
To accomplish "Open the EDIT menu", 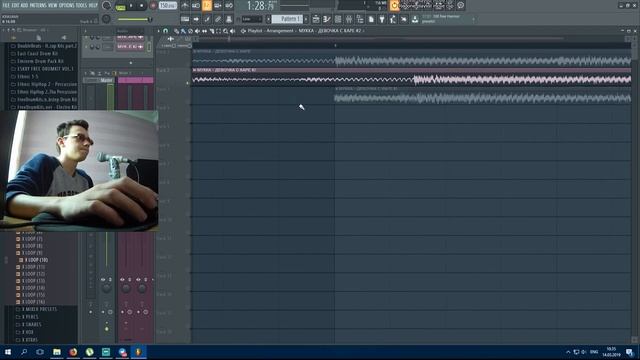I will (16, 5).
